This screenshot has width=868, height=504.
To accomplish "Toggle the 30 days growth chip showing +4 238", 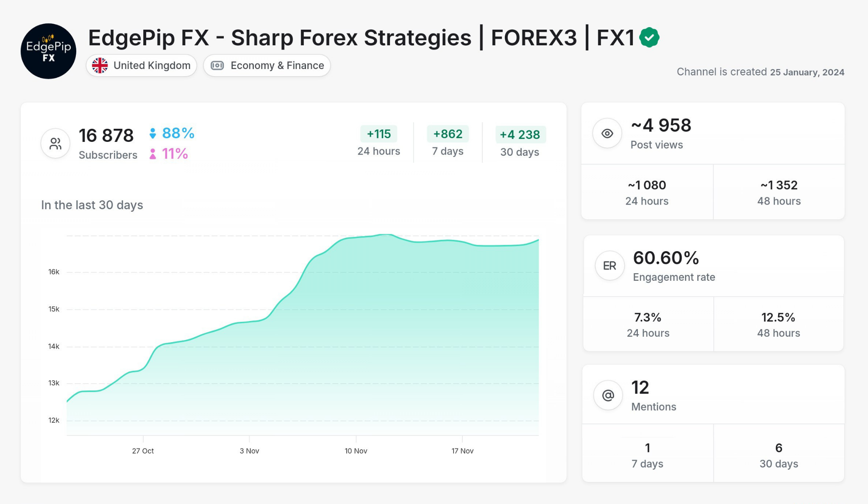I will pyautogui.click(x=520, y=135).
